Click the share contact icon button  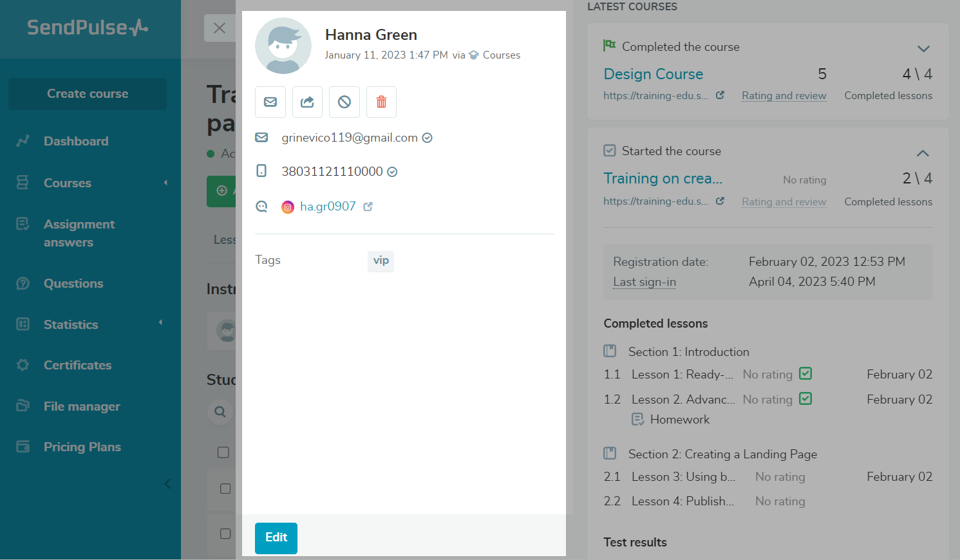(x=307, y=102)
